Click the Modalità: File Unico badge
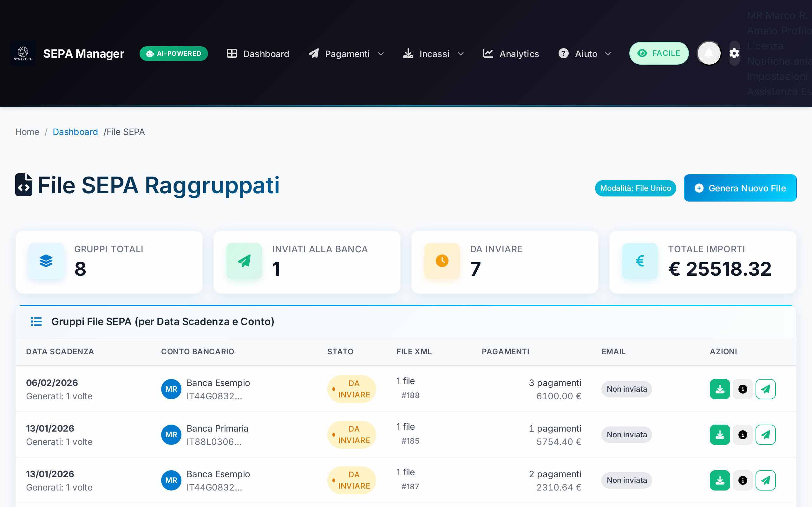 (635, 188)
